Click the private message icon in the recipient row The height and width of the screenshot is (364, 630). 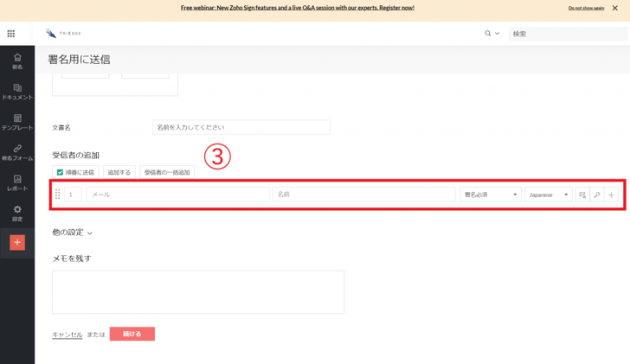(582, 195)
